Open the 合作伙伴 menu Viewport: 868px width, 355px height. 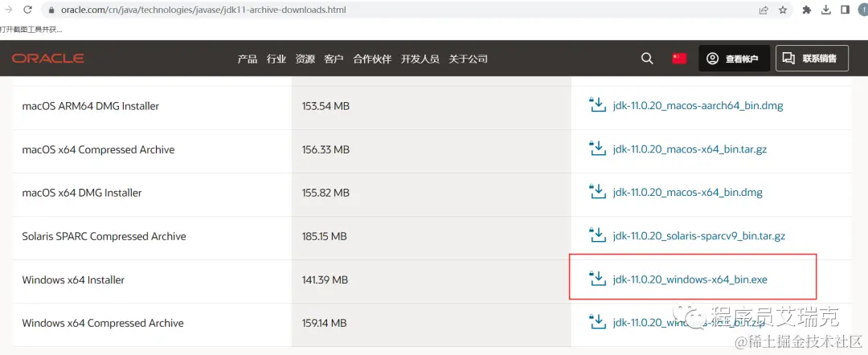point(373,59)
